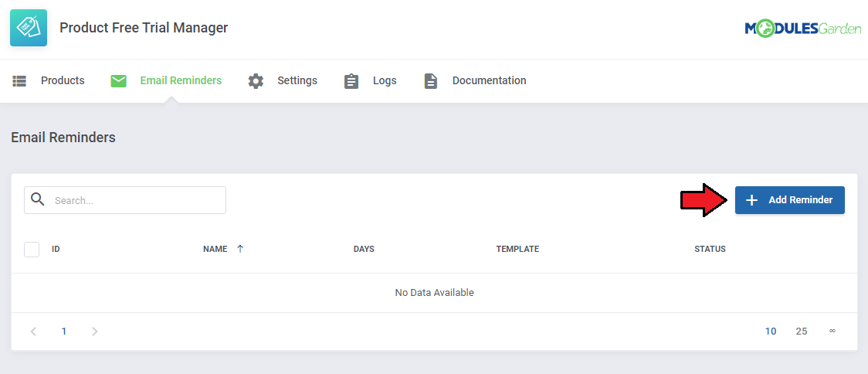Show 25 entries per page
The image size is (868, 374).
pyautogui.click(x=802, y=331)
